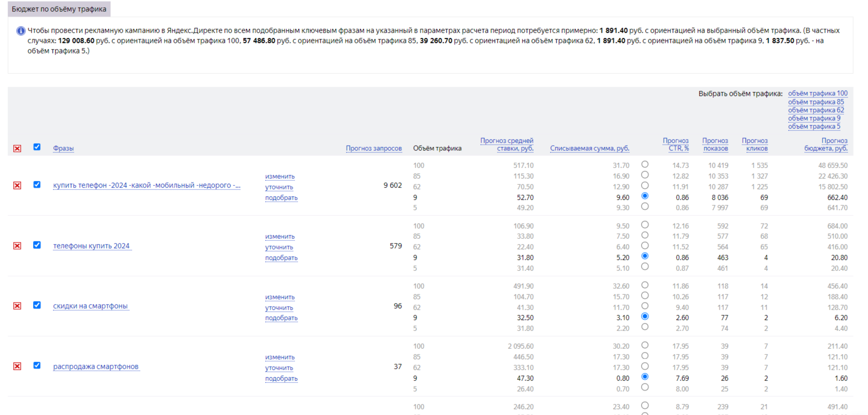Click the budget forecast value 48 659.50
The height and width of the screenshot is (415, 868).
pos(833,165)
